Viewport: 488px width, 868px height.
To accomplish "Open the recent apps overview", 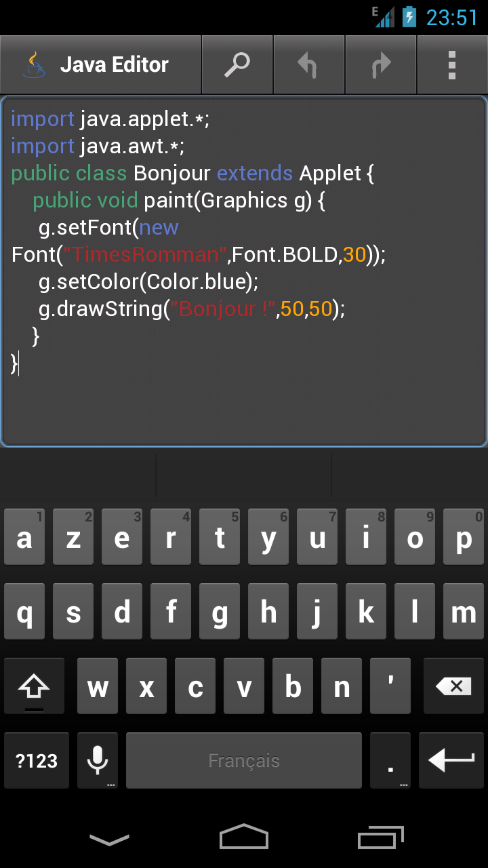I will (381, 837).
